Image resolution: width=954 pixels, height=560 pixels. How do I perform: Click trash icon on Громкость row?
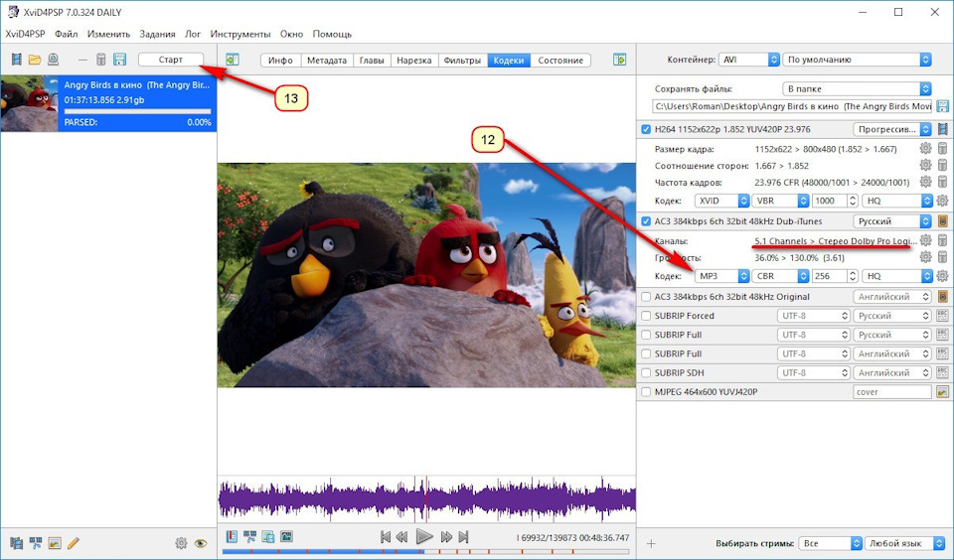(942, 257)
